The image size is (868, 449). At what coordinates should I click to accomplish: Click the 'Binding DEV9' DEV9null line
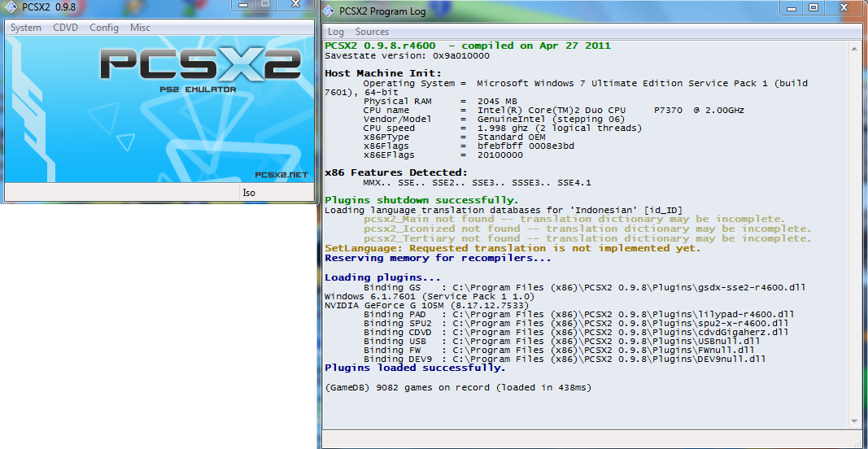click(x=565, y=359)
